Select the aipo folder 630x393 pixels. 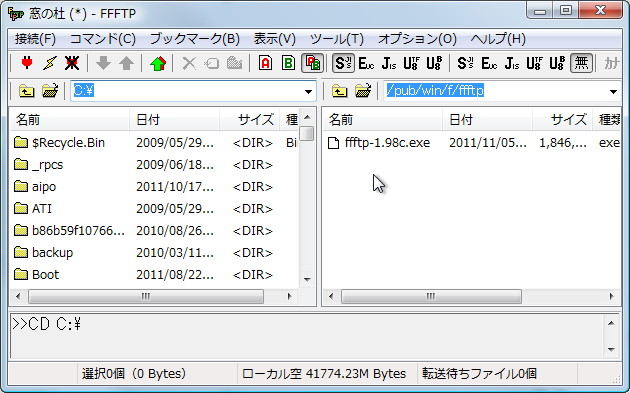[x=35, y=187]
